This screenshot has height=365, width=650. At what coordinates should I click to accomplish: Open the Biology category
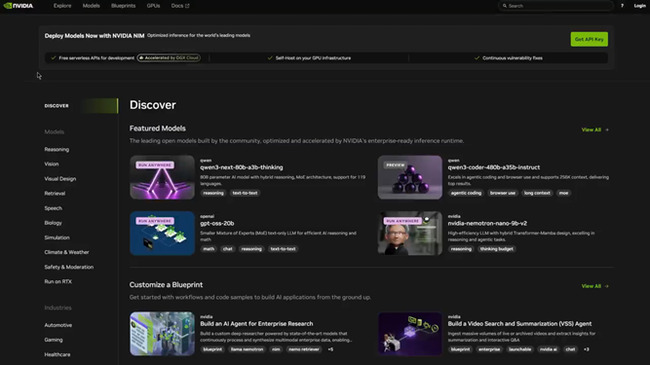point(53,223)
